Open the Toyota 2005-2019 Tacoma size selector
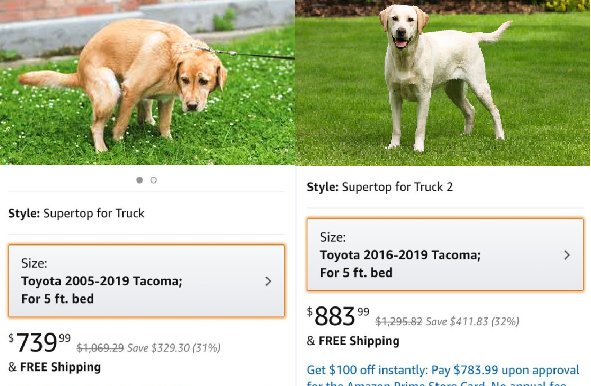Image resolution: width=591 pixels, height=386 pixels. [x=147, y=281]
